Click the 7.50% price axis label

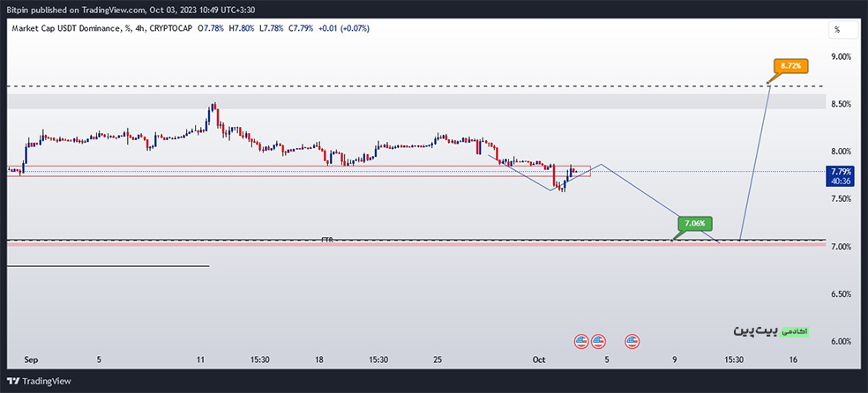point(841,199)
